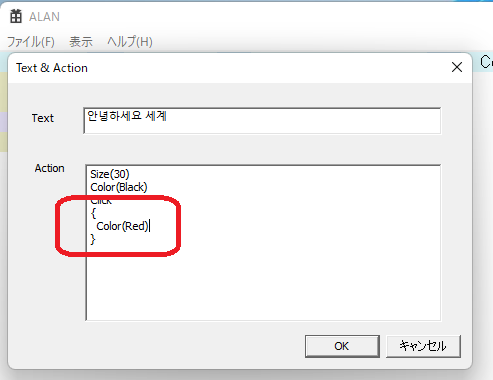This screenshot has height=380, width=493.
Task: Click the ALAN window title text
Action: click(44, 17)
